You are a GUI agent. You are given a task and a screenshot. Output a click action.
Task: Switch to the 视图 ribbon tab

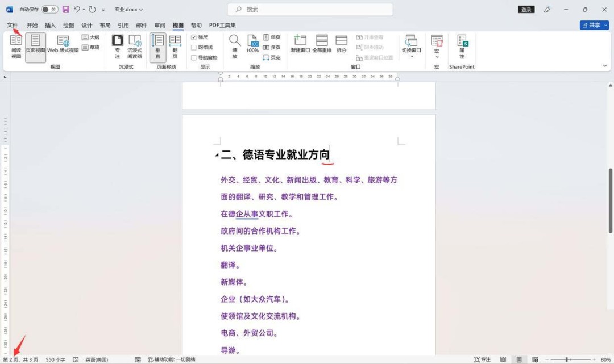[x=177, y=25]
